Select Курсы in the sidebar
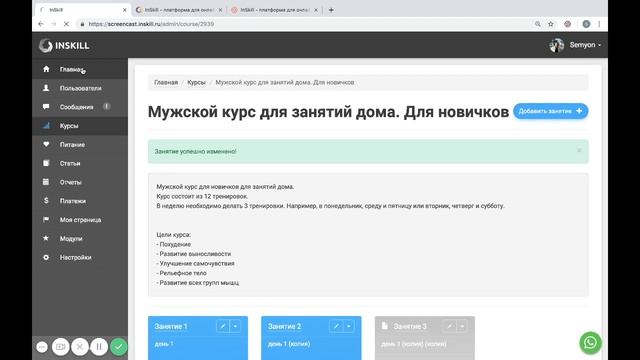The height and width of the screenshot is (360, 640). pos(80,126)
